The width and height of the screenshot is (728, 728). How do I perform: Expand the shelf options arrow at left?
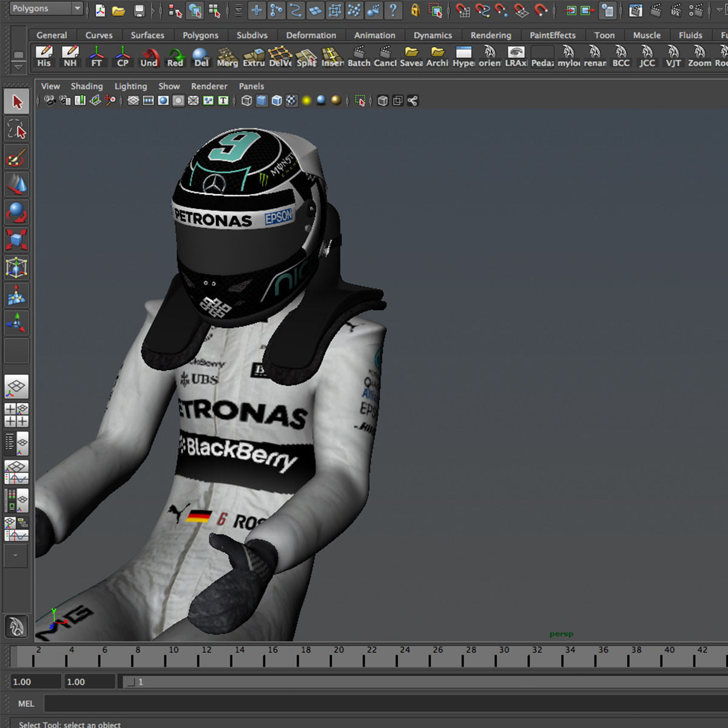(19, 66)
